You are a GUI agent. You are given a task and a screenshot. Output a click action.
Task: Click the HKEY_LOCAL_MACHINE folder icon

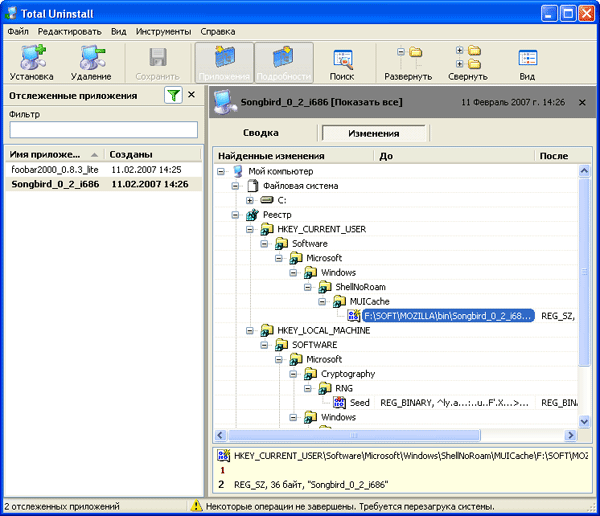267,330
